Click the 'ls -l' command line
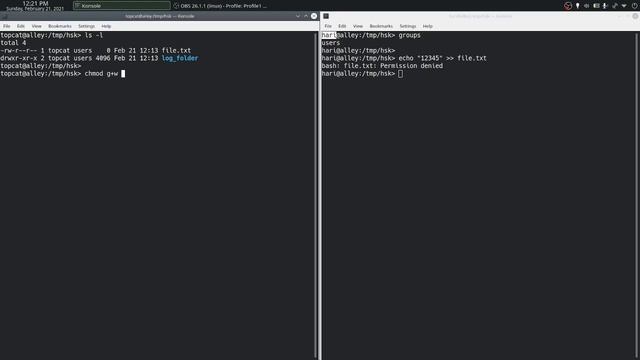This screenshot has height=360, width=640. click(51, 36)
